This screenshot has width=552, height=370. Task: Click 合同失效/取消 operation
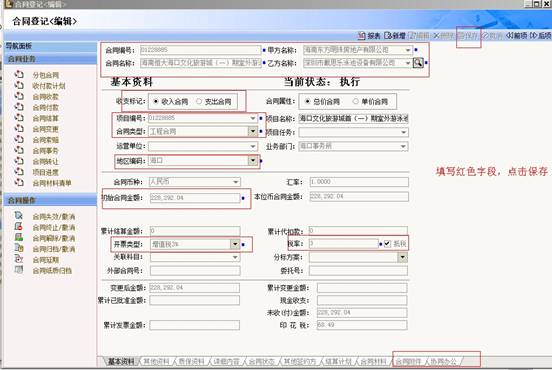point(54,217)
